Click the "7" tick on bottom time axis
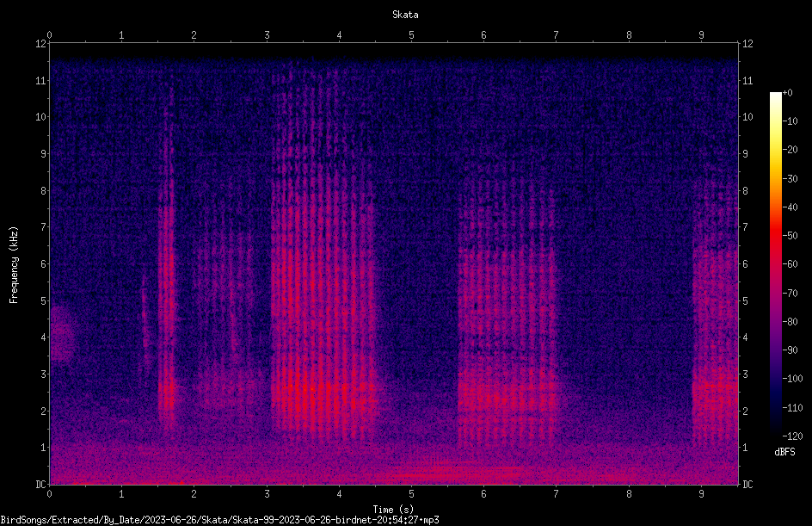Screen dimensions: 812x526 click(557, 494)
